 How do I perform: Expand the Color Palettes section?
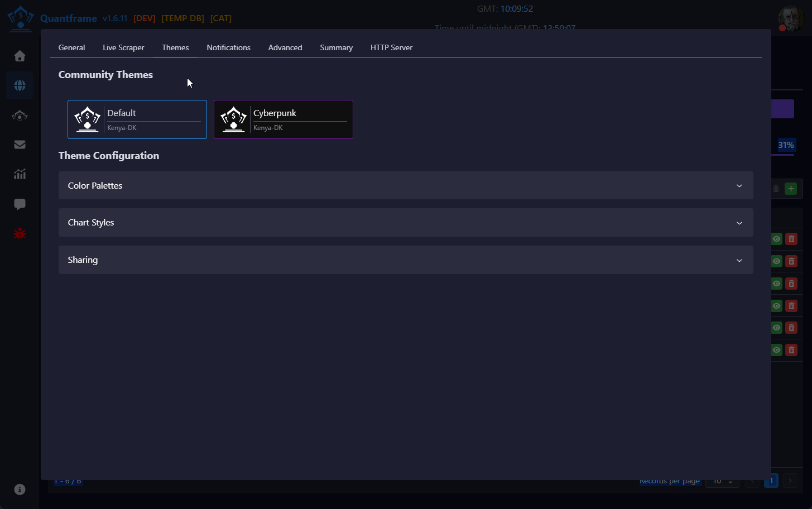(x=406, y=185)
